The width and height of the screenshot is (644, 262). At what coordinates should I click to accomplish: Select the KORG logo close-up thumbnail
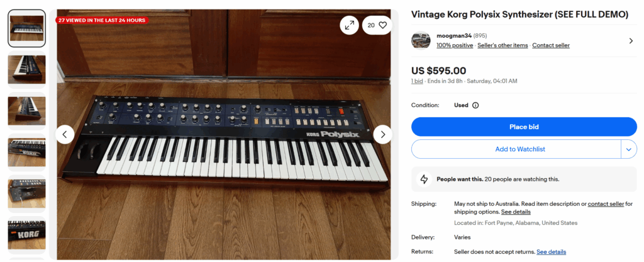(26, 235)
